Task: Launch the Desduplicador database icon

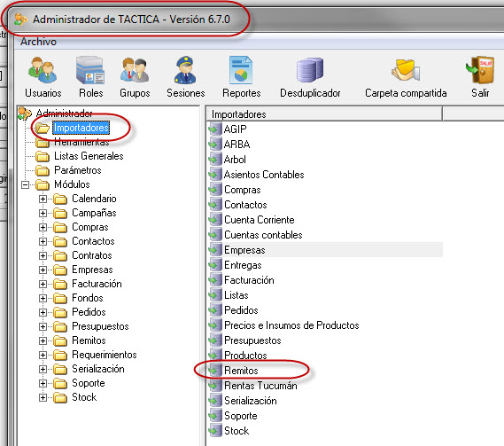Action: tap(310, 69)
